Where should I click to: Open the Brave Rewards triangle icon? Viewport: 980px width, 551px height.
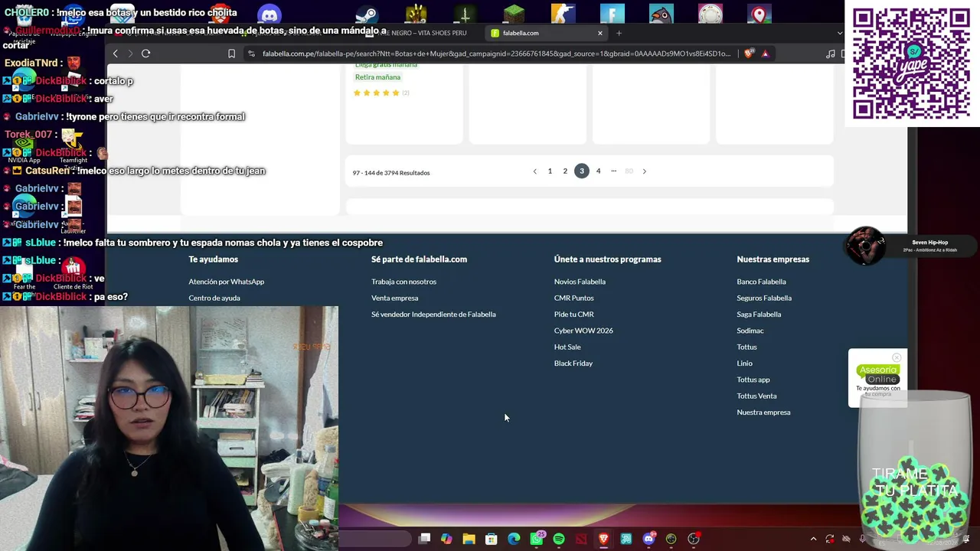point(765,54)
